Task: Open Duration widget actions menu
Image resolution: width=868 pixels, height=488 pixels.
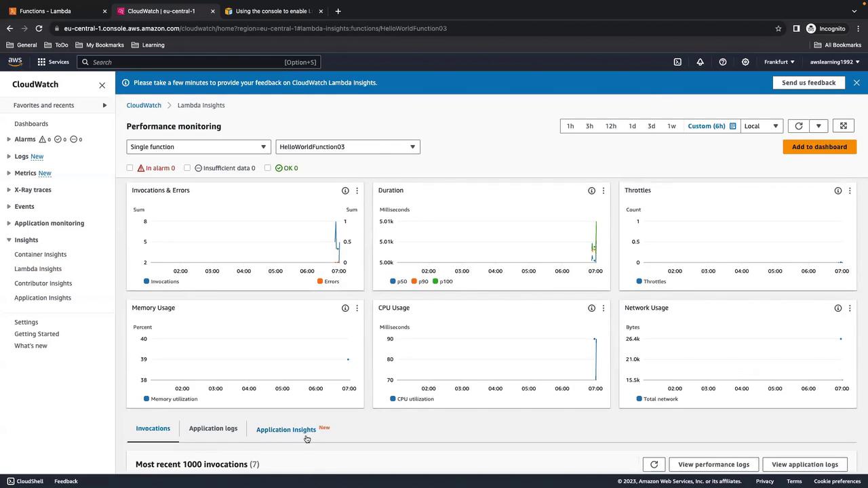Action: click(x=603, y=190)
